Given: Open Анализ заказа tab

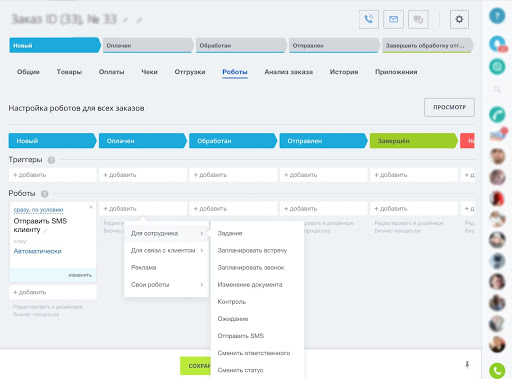Looking at the screenshot, I should [289, 72].
